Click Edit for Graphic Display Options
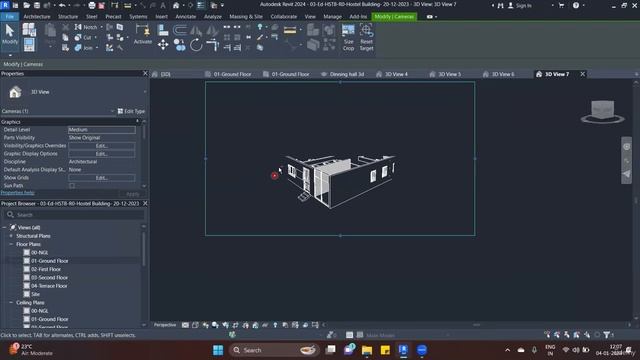640x360 pixels. pyautogui.click(x=102, y=154)
